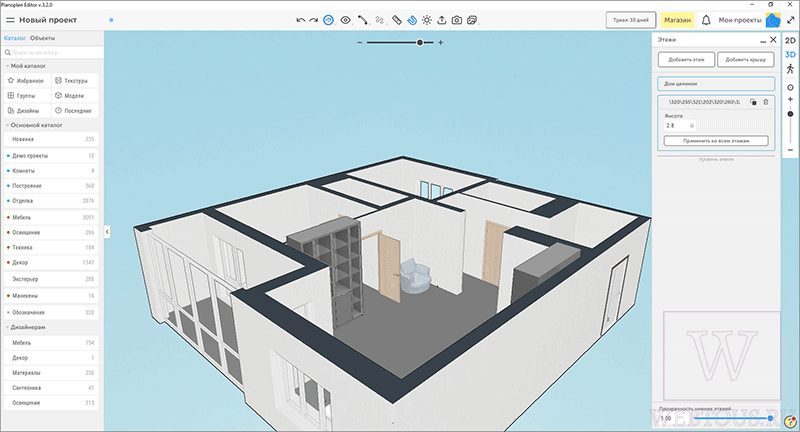
Task: Undo the last action in toolbar
Action: (301, 20)
